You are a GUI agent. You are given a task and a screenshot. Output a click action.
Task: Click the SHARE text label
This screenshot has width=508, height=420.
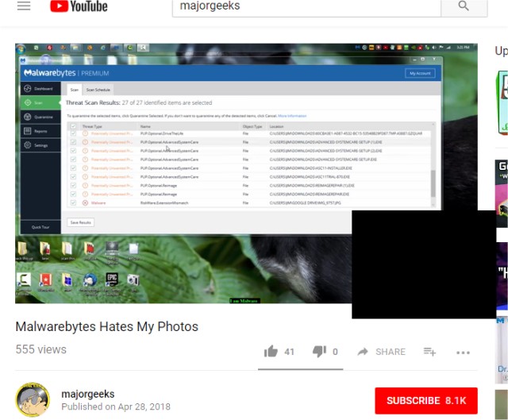[x=391, y=352]
